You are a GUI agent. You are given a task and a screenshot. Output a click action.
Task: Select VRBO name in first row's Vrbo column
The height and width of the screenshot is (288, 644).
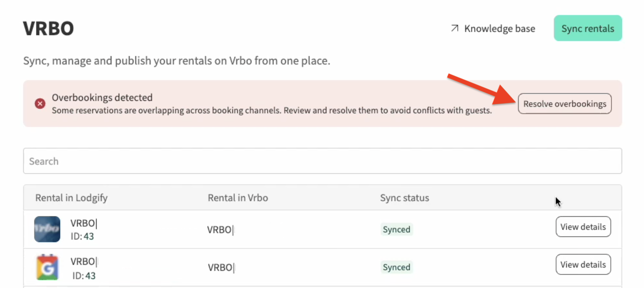(220, 230)
